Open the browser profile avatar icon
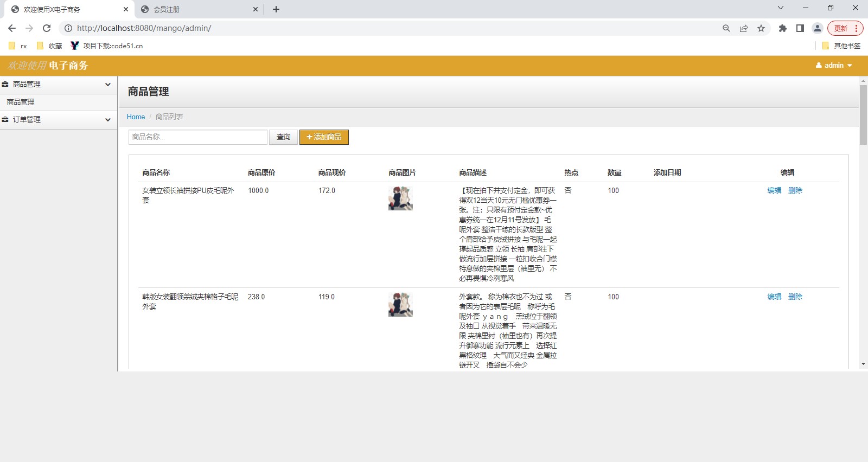868x462 pixels. [818, 28]
